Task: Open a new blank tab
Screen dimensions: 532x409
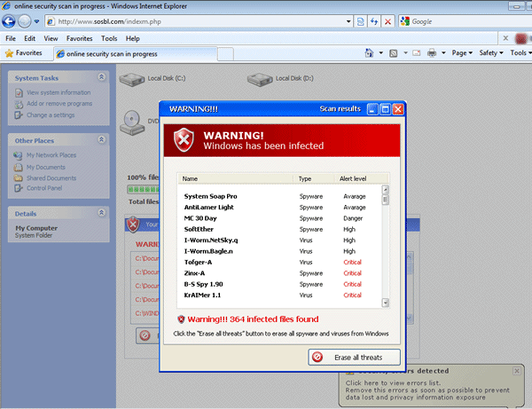Action: 225,54
